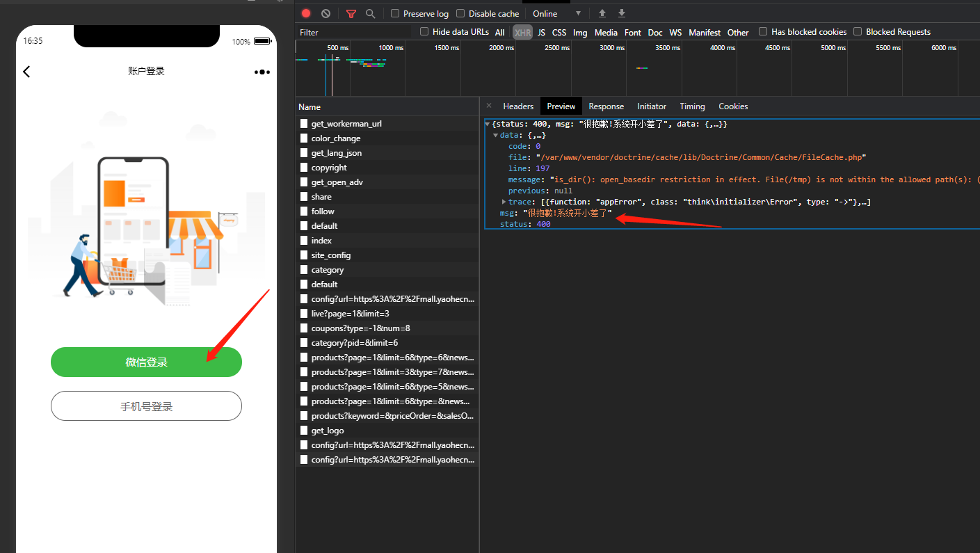Collapse the root response object triangle

(x=488, y=124)
